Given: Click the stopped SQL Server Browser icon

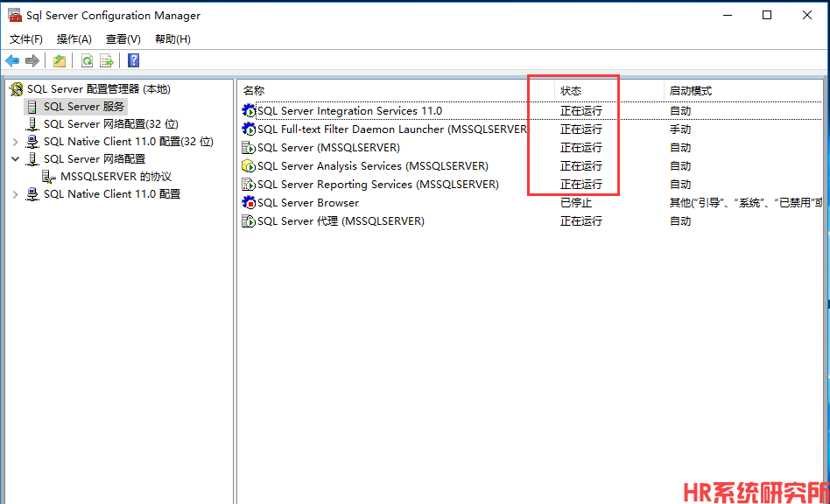Looking at the screenshot, I should (x=249, y=202).
